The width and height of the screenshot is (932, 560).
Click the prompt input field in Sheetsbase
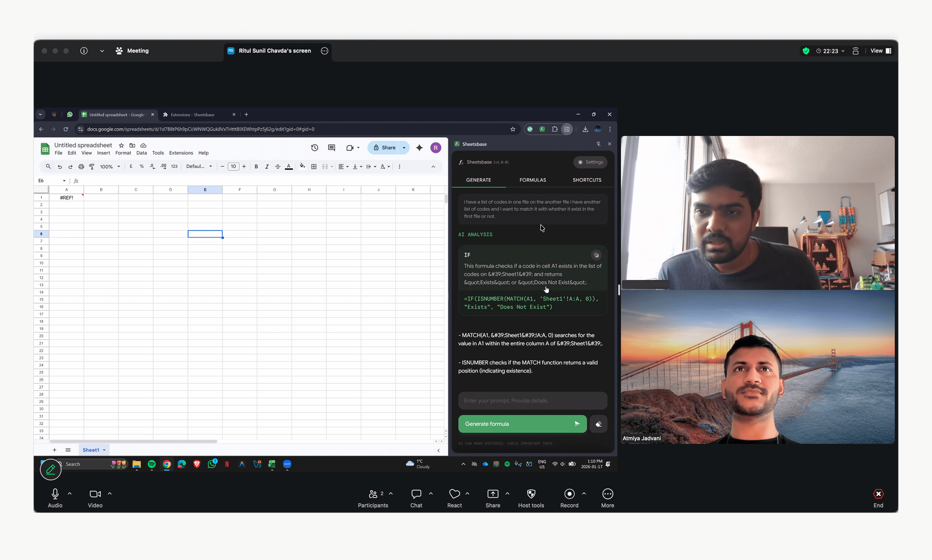[532, 400]
